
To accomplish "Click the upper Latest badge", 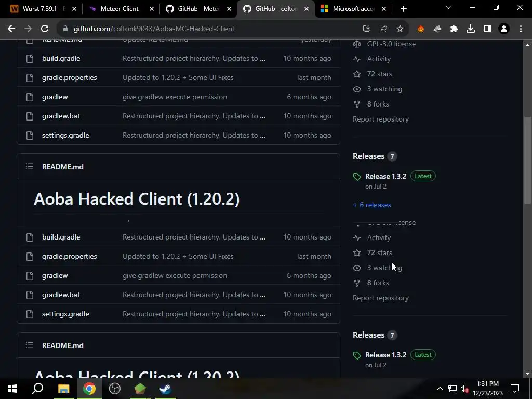I will 423,176.
